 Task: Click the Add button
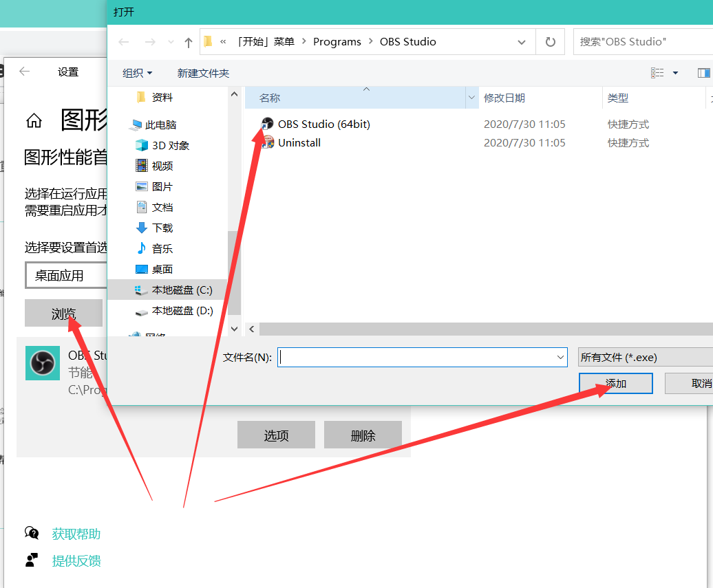click(615, 383)
